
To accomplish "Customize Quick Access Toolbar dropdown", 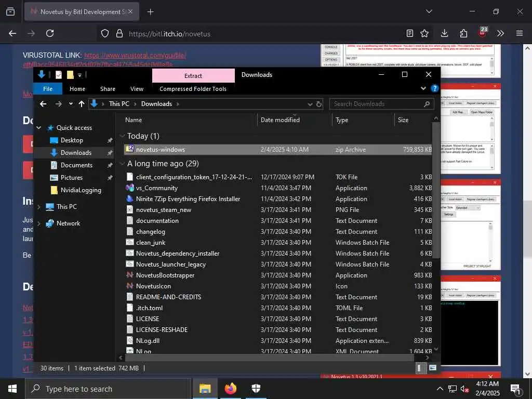I will [79, 75].
